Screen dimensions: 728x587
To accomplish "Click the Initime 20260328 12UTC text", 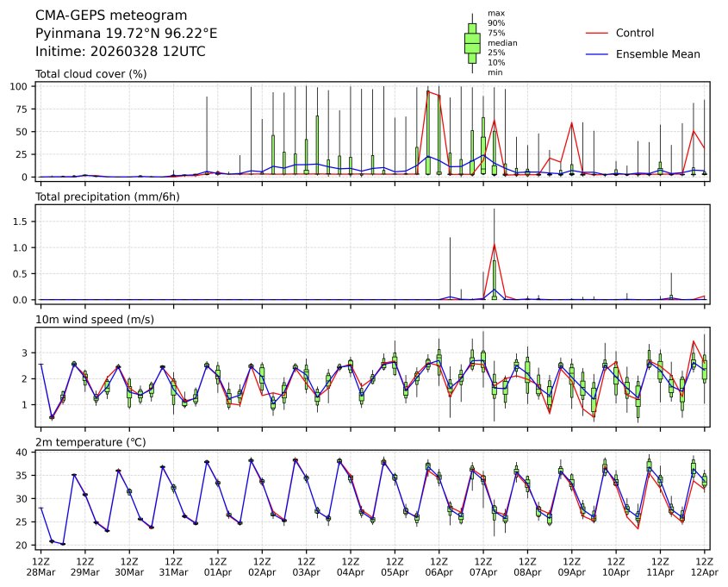I will 120,52.
